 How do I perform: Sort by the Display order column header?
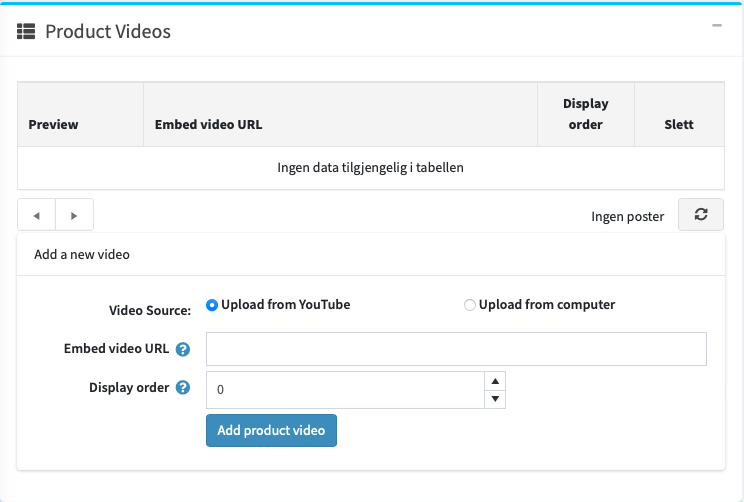click(x=585, y=114)
